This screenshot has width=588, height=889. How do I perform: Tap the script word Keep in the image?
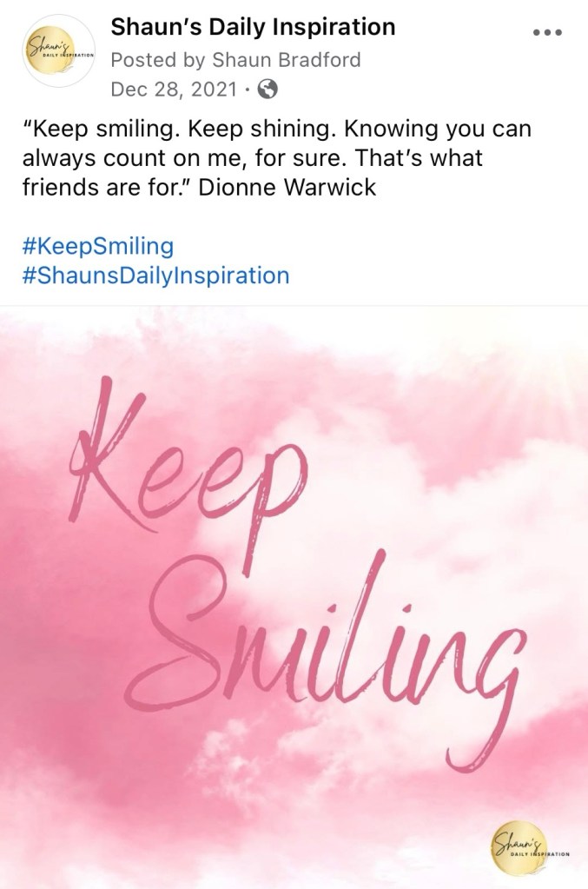[187, 482]
